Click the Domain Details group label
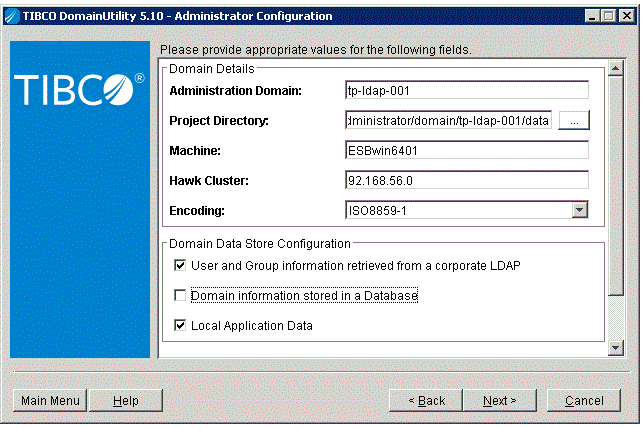 (x=212, y=69)
